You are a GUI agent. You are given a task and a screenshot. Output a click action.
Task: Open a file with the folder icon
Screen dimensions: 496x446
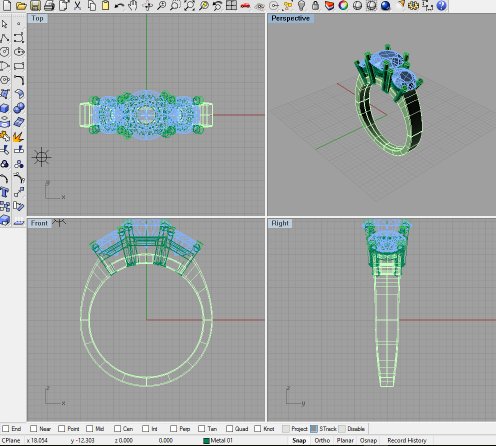[x=21, y=5]
